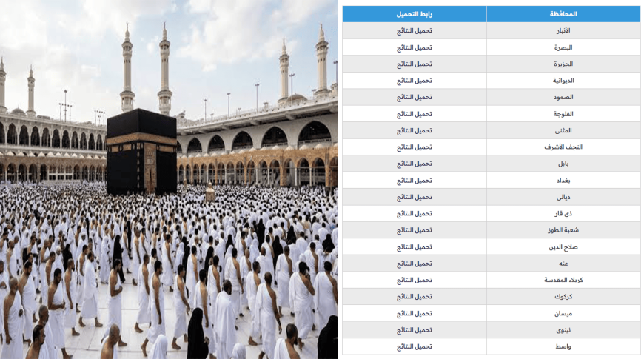Image resolution: width=644 pixels, height=359 pixels.
Task: Select the صلاح الدين governorate cell
Action: [x=563, y=247]
